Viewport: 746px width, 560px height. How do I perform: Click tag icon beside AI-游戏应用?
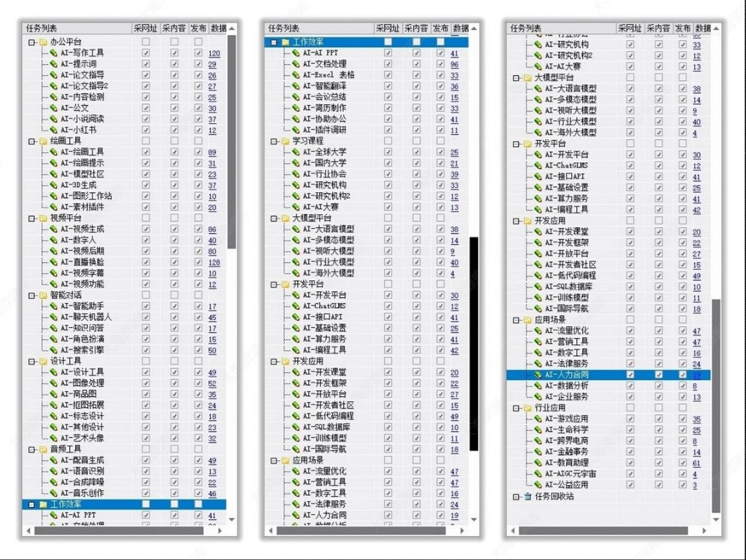[x=538, y=419]
